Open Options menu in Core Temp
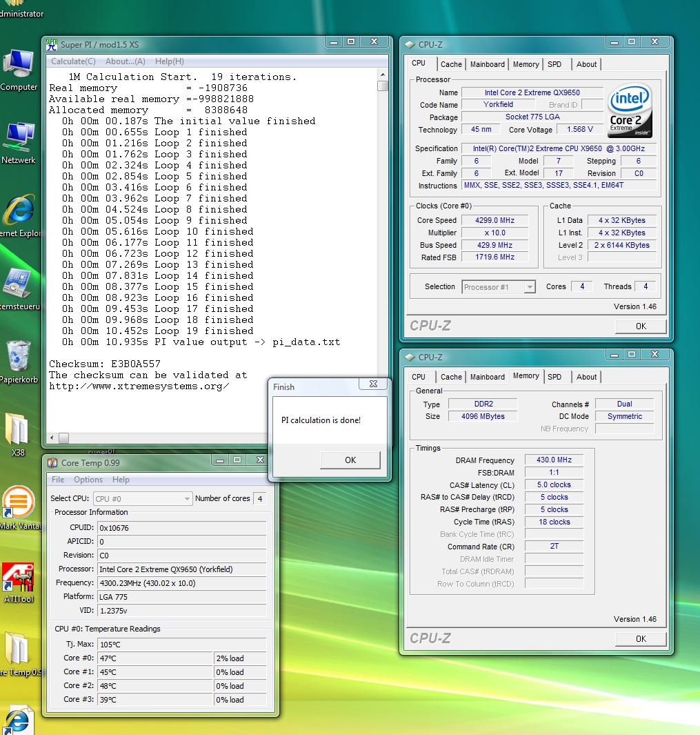Image resolution: width=700 pixels, height=735 pixels. pyautogui.click(x=88, y=480)
